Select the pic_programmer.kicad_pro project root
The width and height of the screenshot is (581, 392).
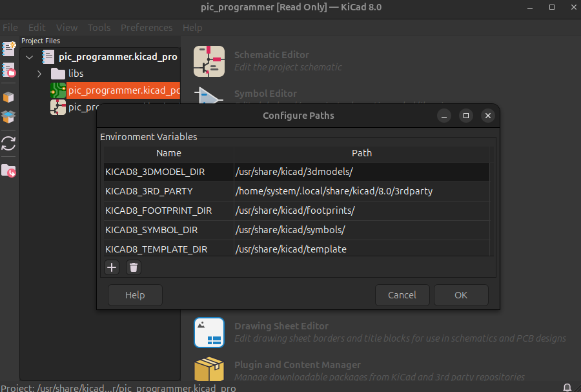tap(118, 57)
